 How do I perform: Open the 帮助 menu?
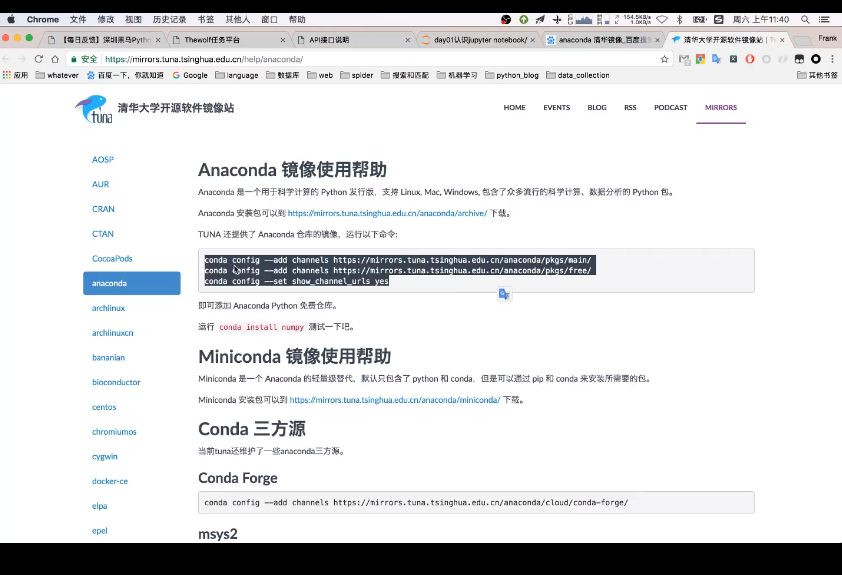[297, 19]
